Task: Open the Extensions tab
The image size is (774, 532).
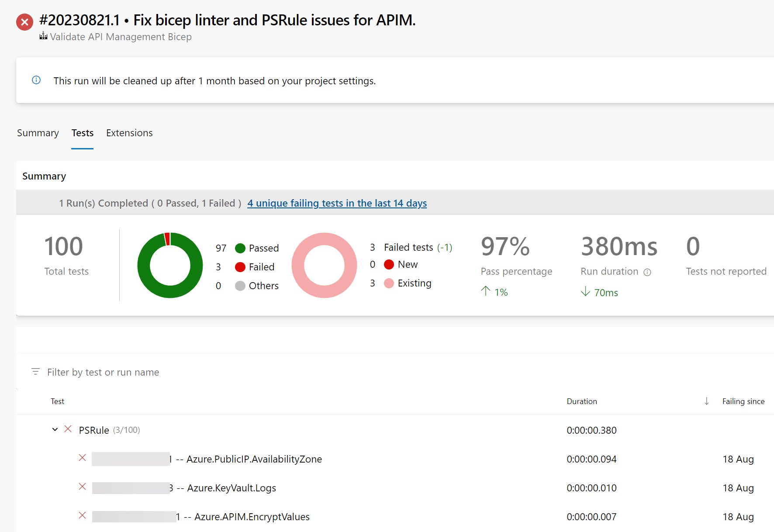Action: pos(129,133)
